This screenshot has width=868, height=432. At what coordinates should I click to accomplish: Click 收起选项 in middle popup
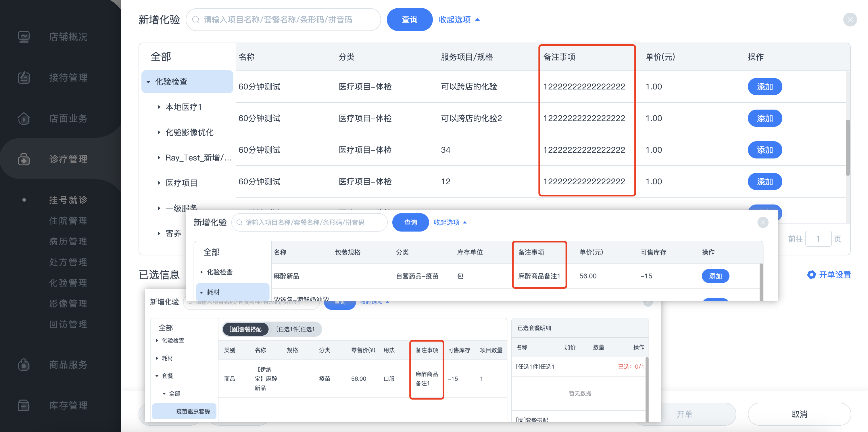click(x=450, y=222)
